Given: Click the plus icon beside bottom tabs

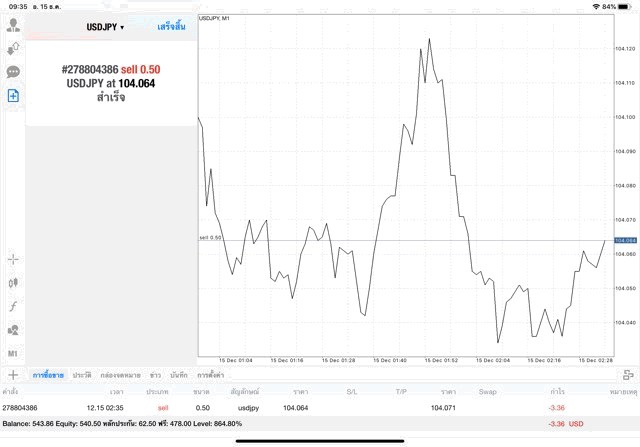Looking at the screenshot, I should pos(13,375).
